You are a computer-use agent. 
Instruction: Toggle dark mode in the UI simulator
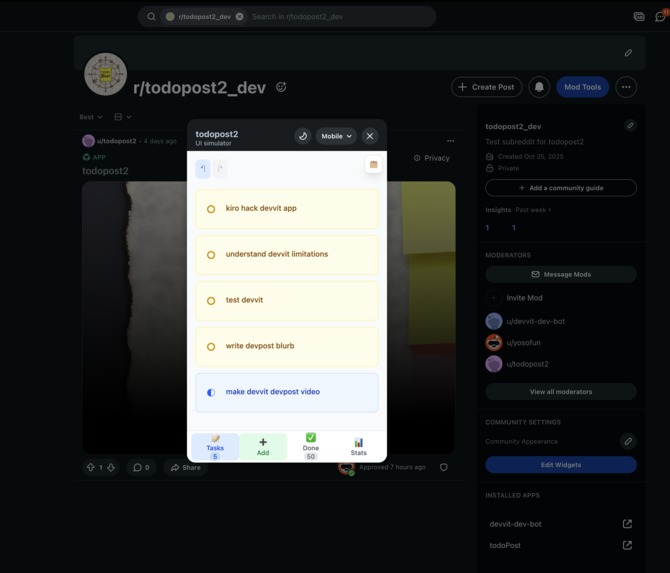[x=303, y=136]
